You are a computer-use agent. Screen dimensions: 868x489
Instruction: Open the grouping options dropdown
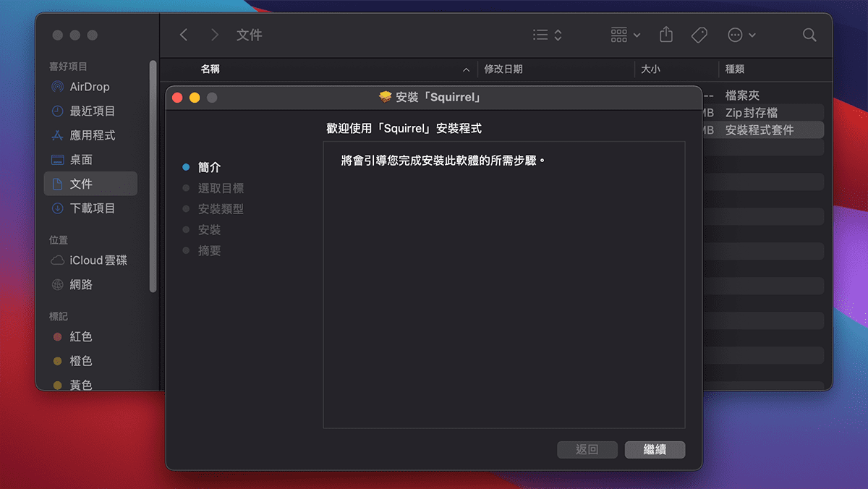tap(624, 34)
